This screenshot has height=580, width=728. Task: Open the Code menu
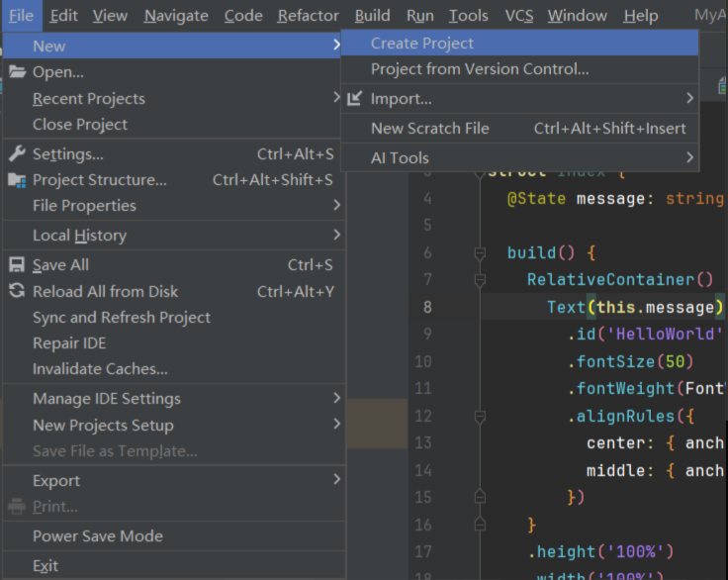[243, 15]
